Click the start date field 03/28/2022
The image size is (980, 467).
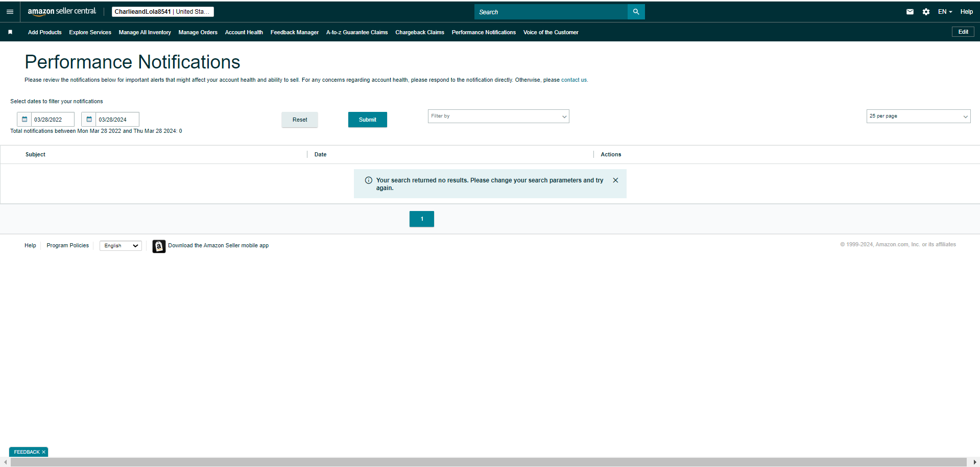tap(53, 120)
